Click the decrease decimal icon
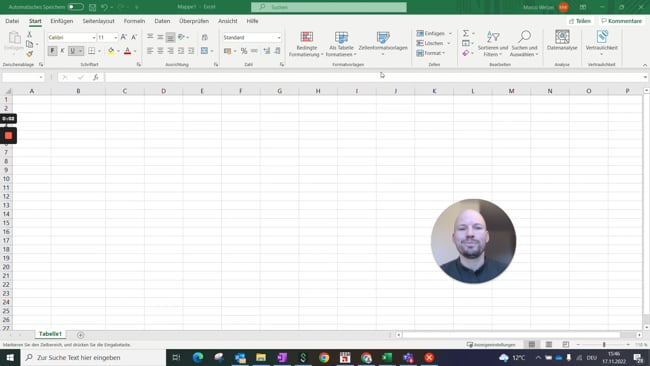The image size is (650, 366). [x=277, y=51]
